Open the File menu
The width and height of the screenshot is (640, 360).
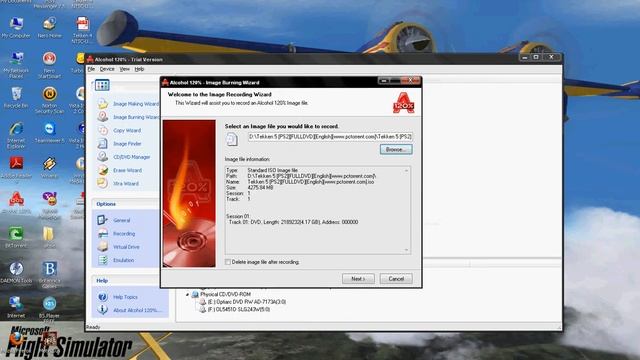pyautogui.click(x=91, y=69)
